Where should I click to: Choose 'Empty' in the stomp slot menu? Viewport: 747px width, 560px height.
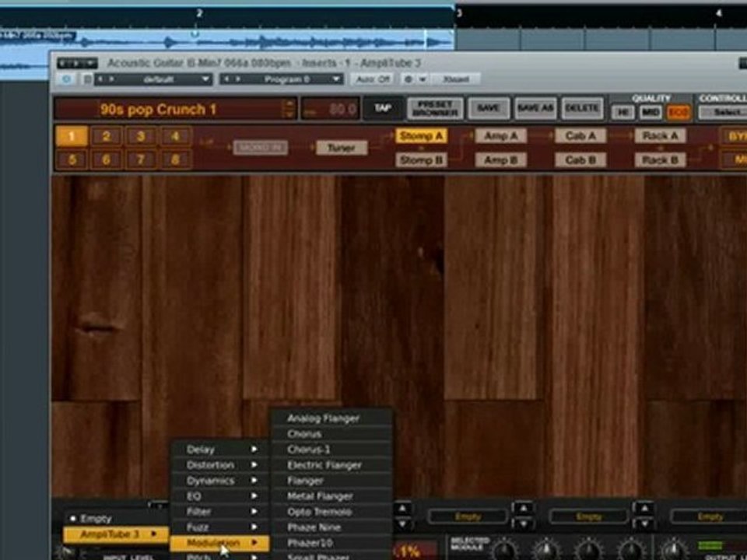click(x=116, y=519)
